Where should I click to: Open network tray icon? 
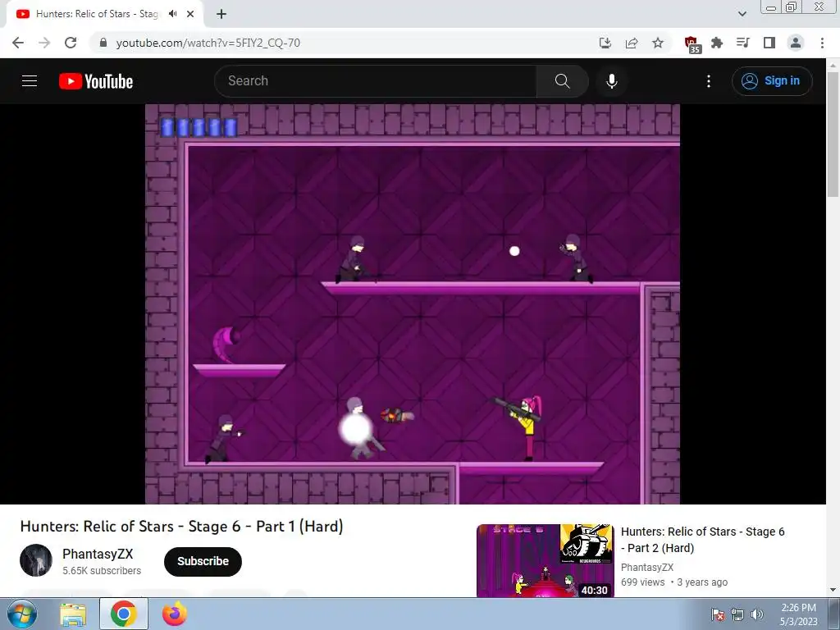pos(737,614)
